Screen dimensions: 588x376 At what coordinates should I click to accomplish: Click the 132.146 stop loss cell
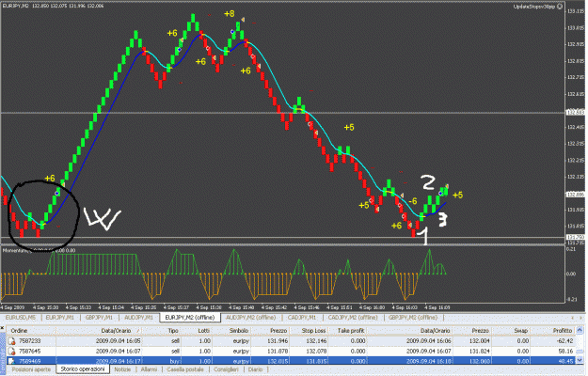tap(316, 341)
